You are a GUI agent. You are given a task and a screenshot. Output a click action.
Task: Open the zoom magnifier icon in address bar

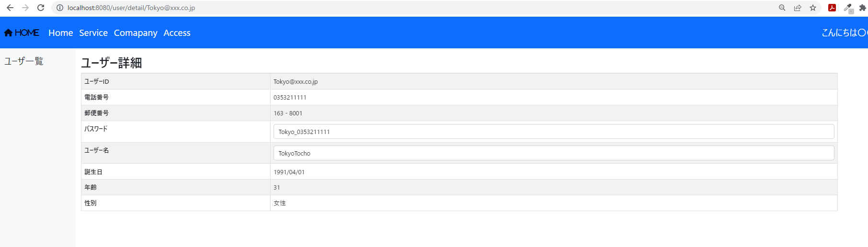pos(782,8)
